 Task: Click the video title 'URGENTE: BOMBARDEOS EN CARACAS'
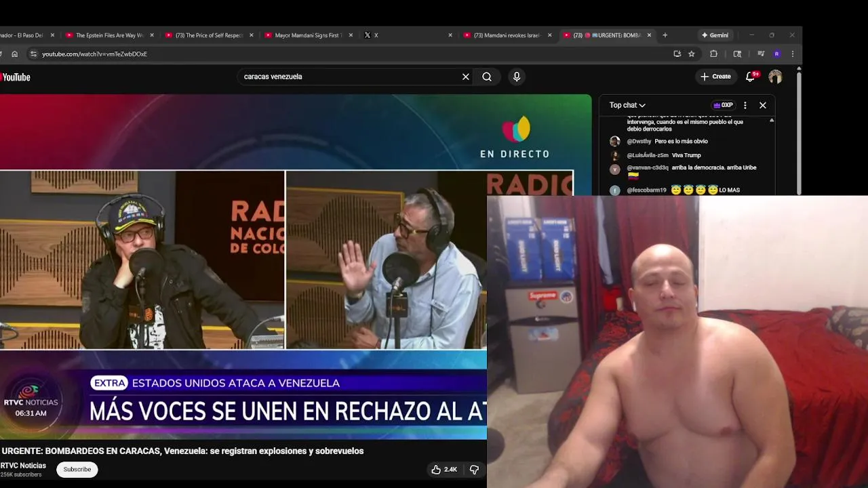182,451
